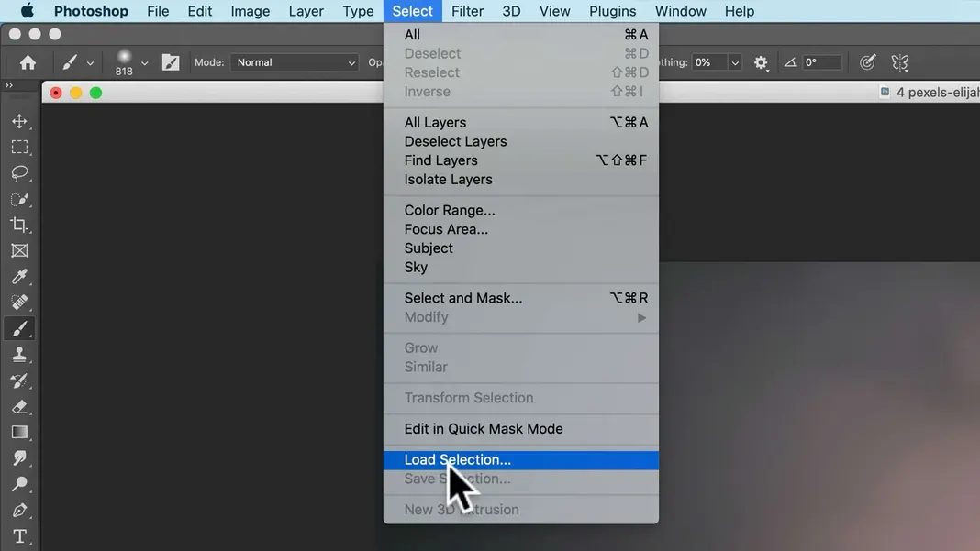
Task: Choose All Layers in Select menu
Action: (x=521, y=123)
